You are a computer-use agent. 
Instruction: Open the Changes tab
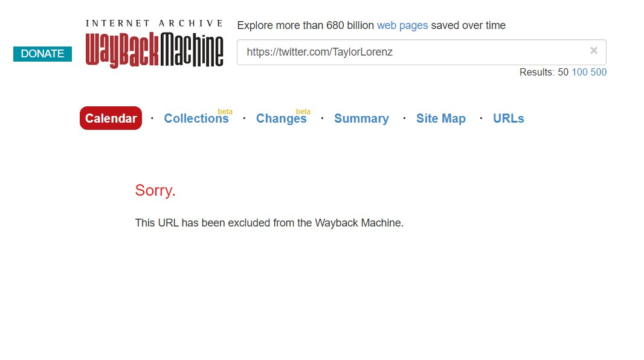point(282,118)
